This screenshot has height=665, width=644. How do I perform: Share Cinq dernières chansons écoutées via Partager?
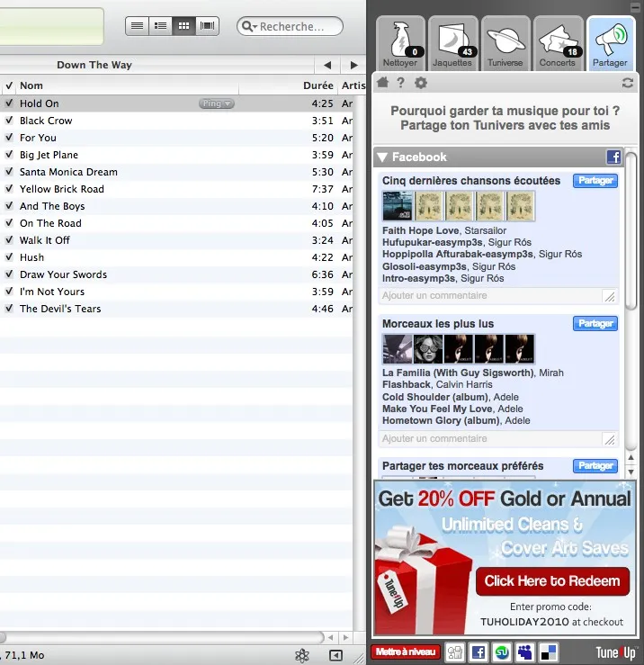595,181
